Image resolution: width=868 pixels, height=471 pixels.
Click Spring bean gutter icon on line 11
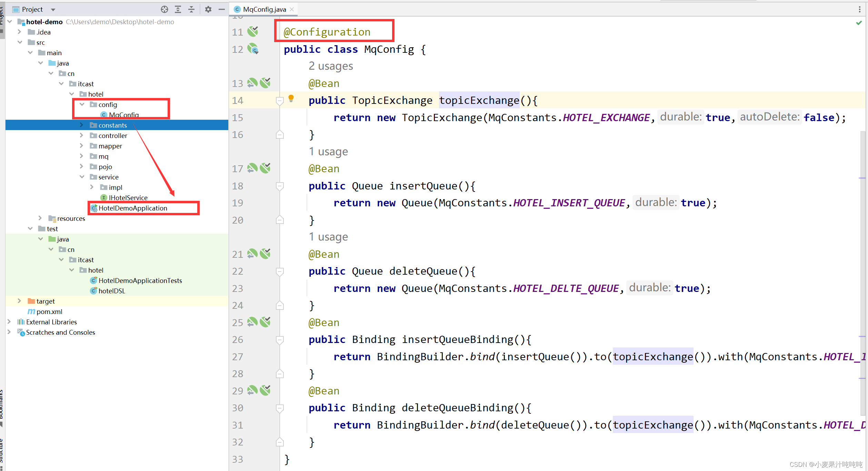coord(253,32)
